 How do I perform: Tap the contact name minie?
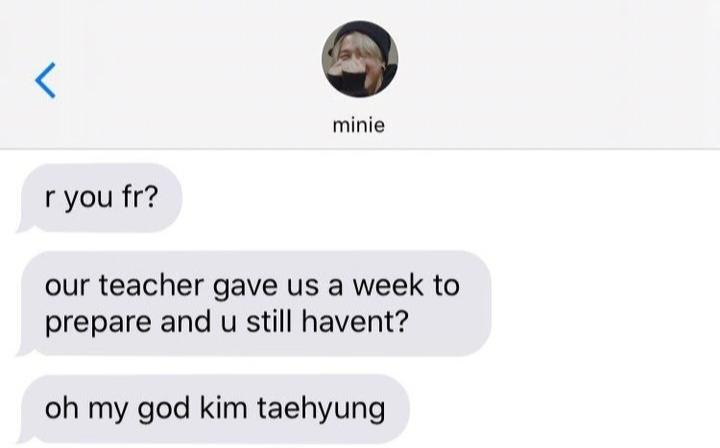[359, 125]
